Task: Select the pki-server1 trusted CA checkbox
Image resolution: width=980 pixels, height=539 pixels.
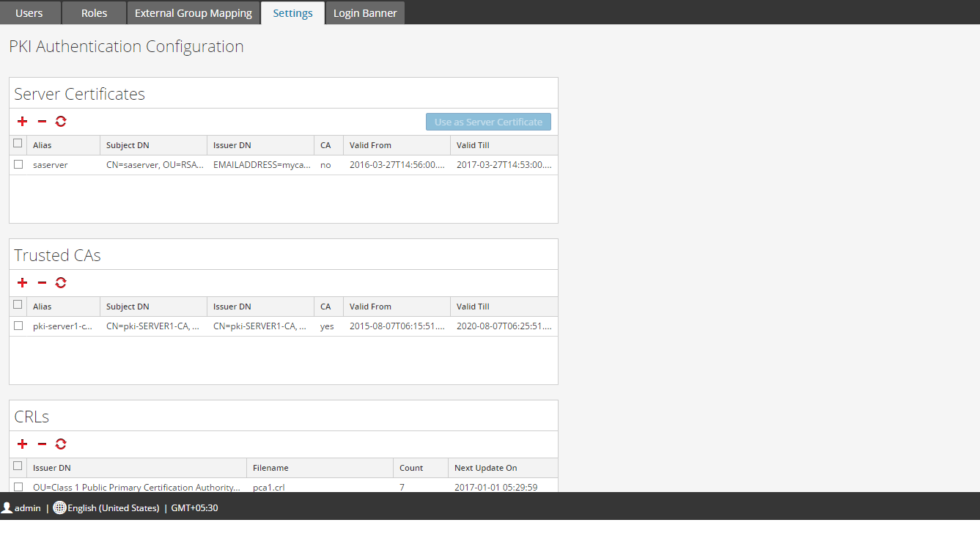Action: click(x=18, y=326)
